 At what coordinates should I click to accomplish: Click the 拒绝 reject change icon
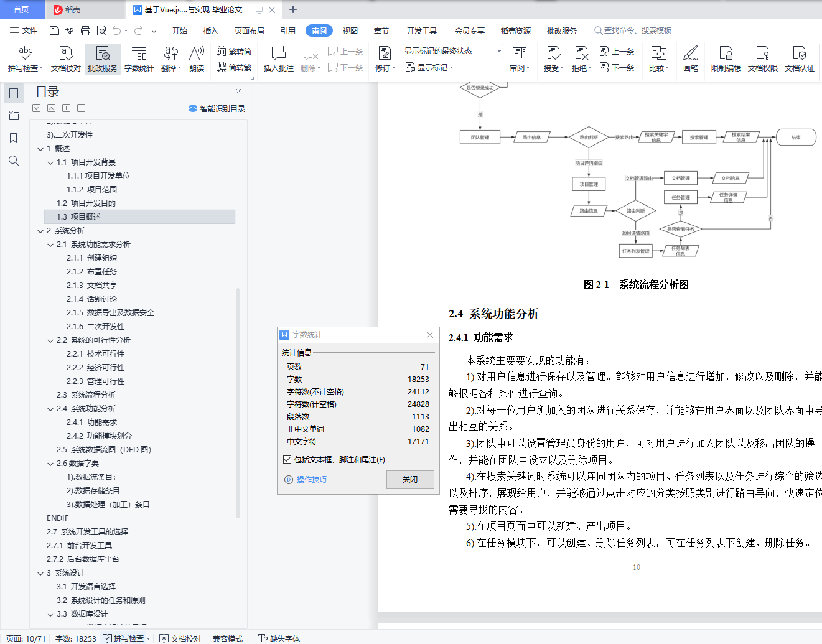[581, 54]
